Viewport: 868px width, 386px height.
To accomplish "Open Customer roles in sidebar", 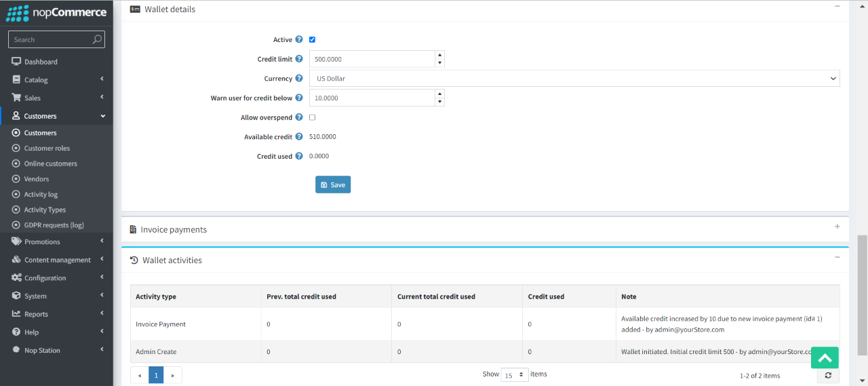I will coord(47,148).
